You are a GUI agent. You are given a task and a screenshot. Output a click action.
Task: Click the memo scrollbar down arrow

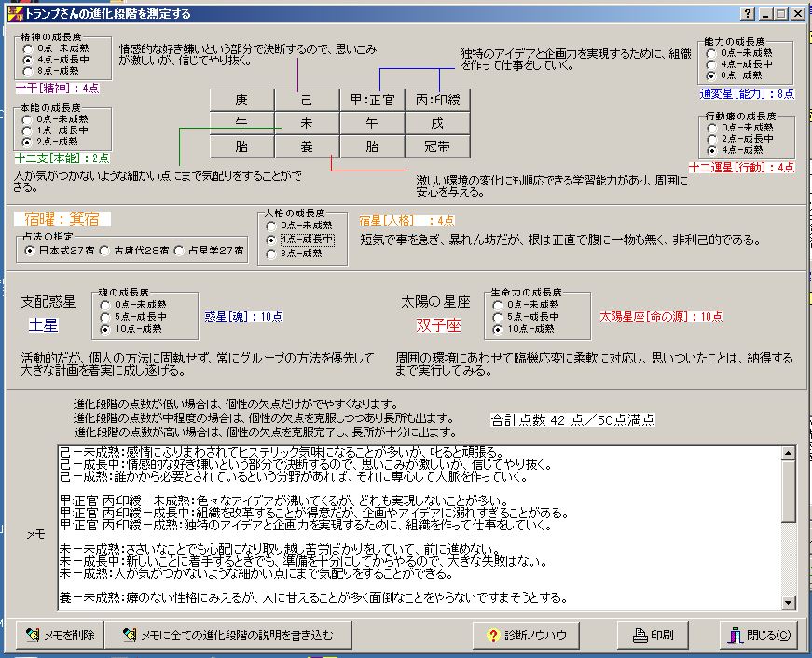tap(788, 602)
